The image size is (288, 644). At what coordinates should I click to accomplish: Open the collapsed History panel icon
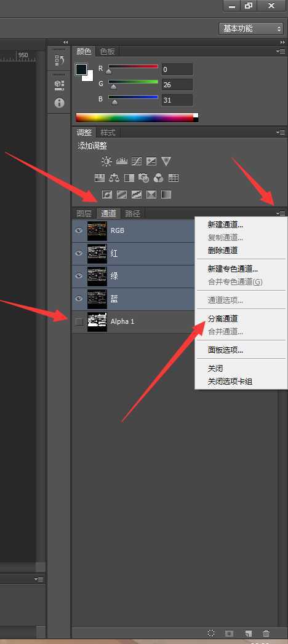(x=59, y=60)
